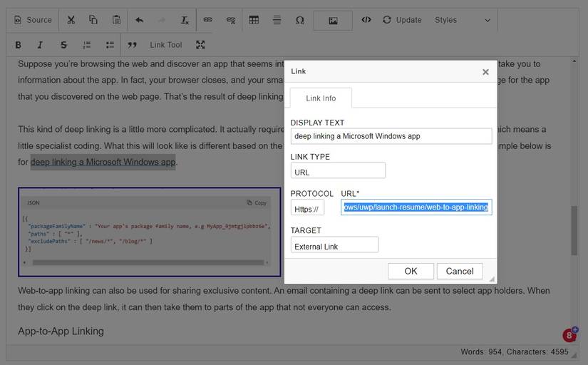
Task: Toggle Bold formatting
Action: click(x=18, y=45)
